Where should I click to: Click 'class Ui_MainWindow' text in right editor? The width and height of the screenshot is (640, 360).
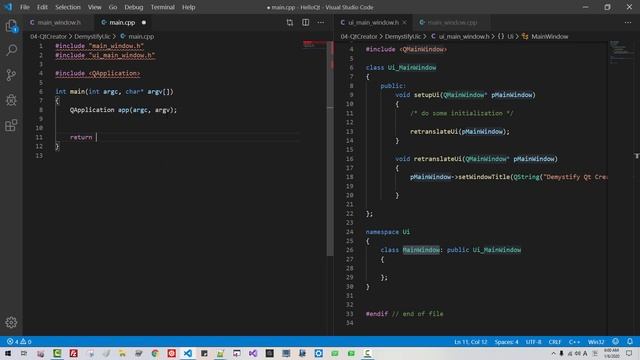pos(401,67)
